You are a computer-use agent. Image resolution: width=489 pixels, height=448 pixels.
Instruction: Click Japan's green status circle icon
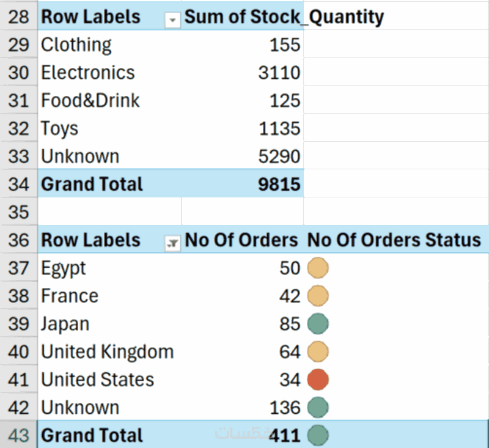point(318,323)
